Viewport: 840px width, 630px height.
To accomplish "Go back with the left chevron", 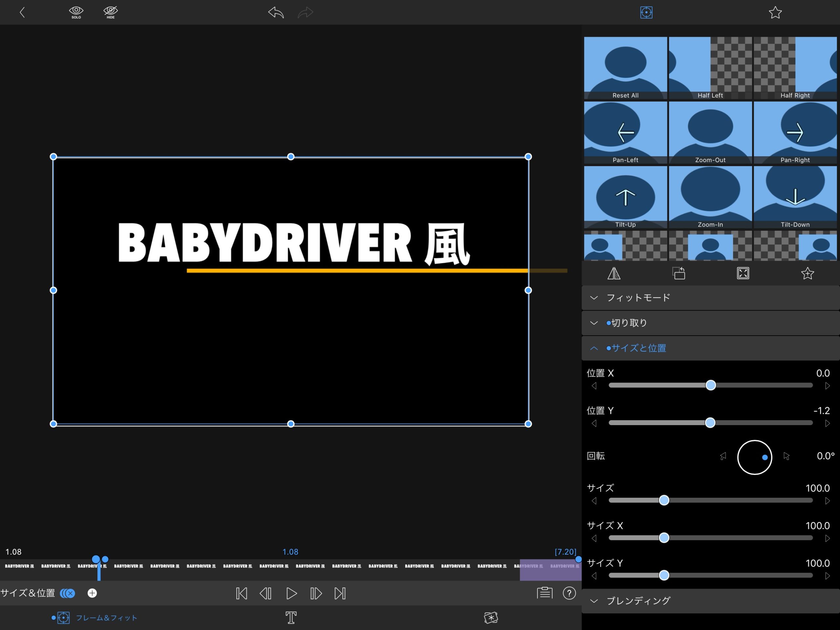I will [22, 12].
